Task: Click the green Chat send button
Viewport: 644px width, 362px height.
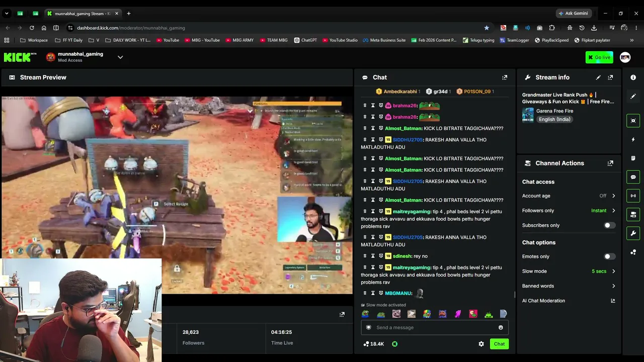Action: pyautogui.click(x=499, y=344)
